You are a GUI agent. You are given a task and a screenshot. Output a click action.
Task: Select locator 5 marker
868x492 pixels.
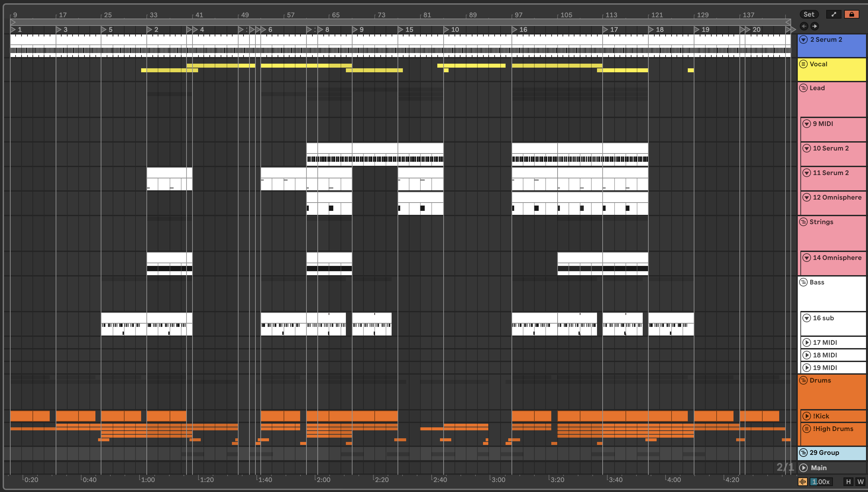104,30
